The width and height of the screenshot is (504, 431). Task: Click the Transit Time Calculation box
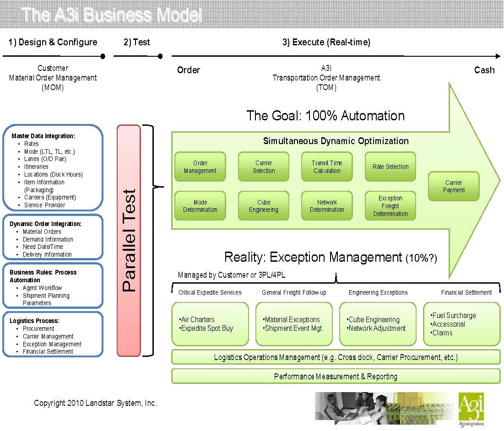[x=327, y=167]
